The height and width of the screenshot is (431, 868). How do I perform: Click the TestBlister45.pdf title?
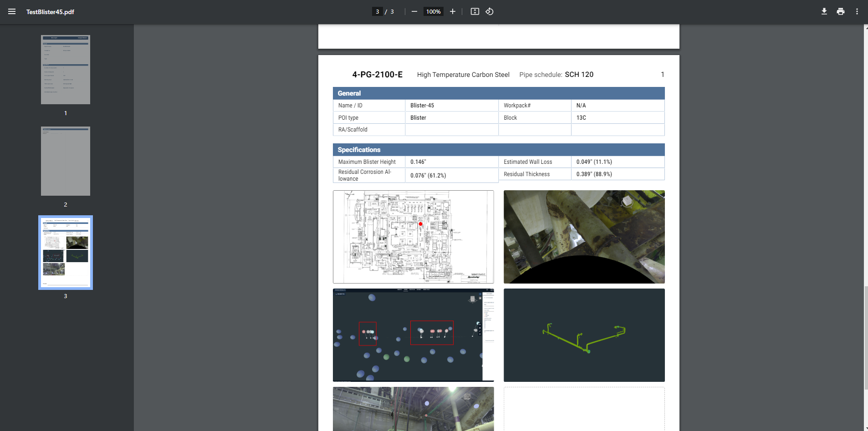50,12
